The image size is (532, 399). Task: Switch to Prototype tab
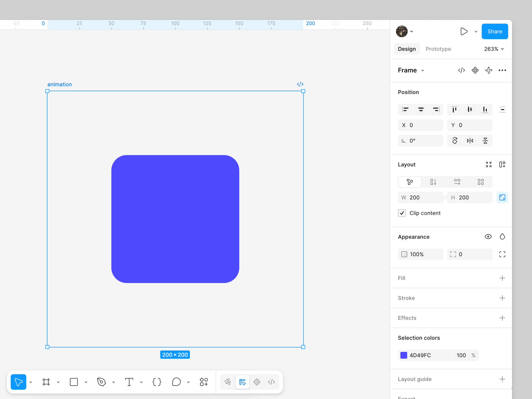tap(438, 49)
